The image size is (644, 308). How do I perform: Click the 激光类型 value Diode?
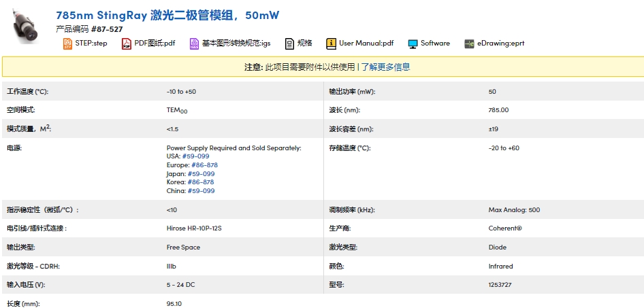click(x=498, y=247)
